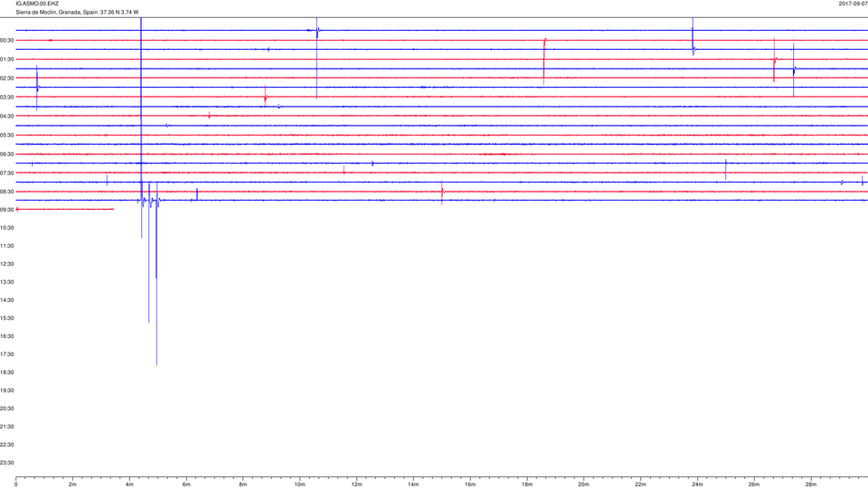Select the 10:30 row label
This screenshot has height=488, width=868.
[6, 228]
